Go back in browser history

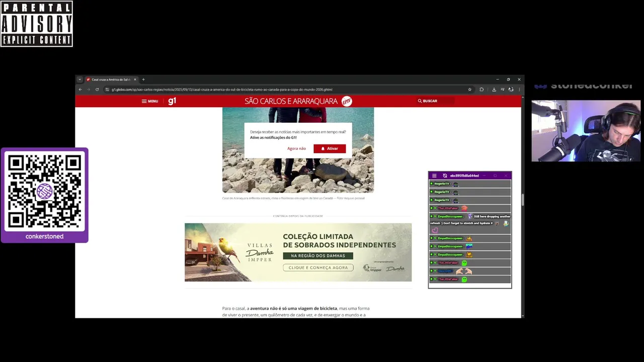[x=80, y=89]
